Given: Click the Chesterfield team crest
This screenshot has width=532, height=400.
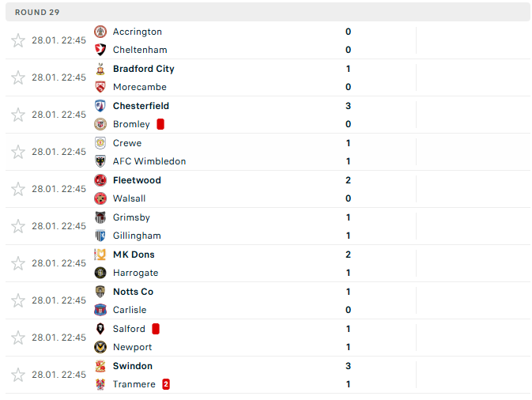Looking at the screenshot, I should [x=100, y=106].
